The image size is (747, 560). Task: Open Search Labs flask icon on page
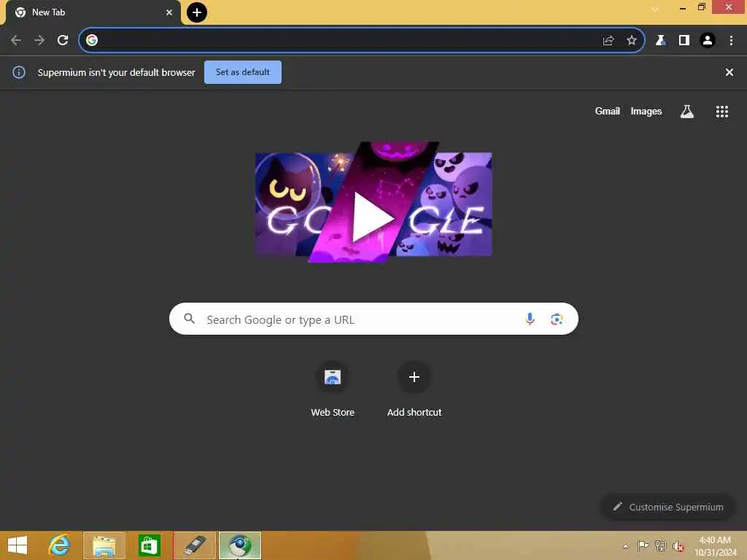686,112
